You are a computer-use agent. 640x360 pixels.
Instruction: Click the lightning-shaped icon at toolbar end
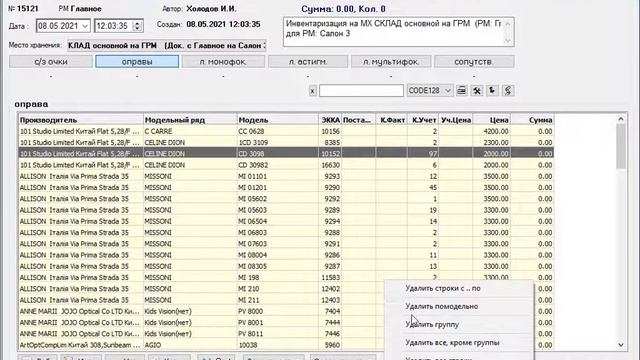tap(508, 90)
